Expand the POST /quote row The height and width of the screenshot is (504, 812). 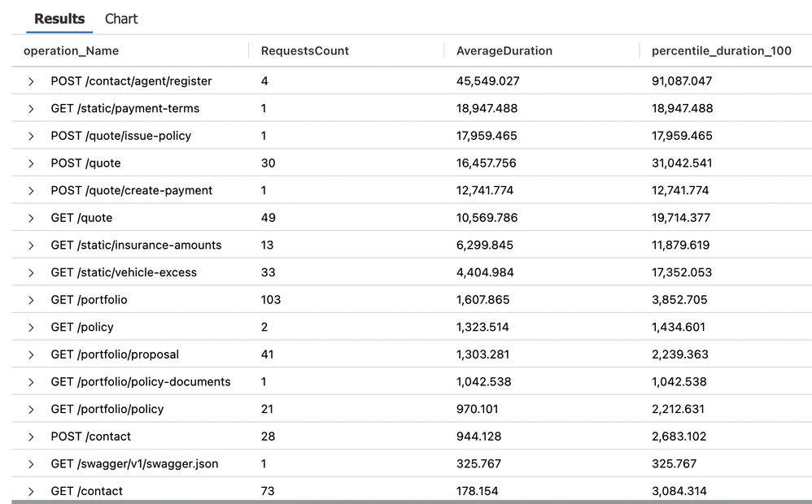[x=31, y=163]
